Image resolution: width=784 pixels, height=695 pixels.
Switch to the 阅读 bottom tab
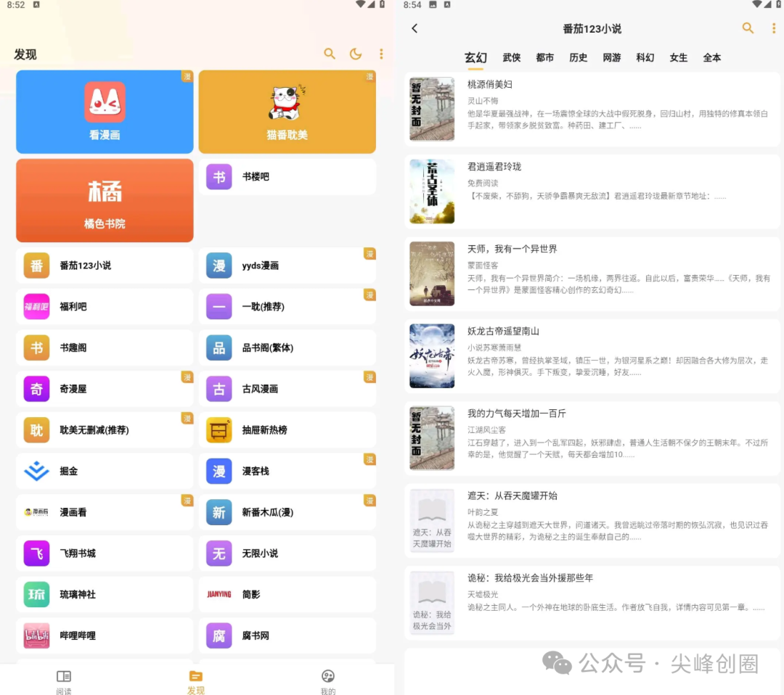[x=64, y=682]
